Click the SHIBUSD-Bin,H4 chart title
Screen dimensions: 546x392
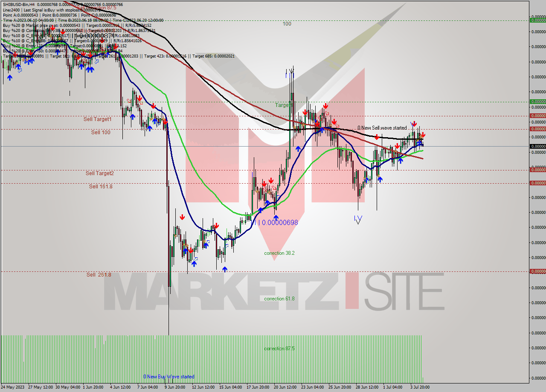click(18, 4)
